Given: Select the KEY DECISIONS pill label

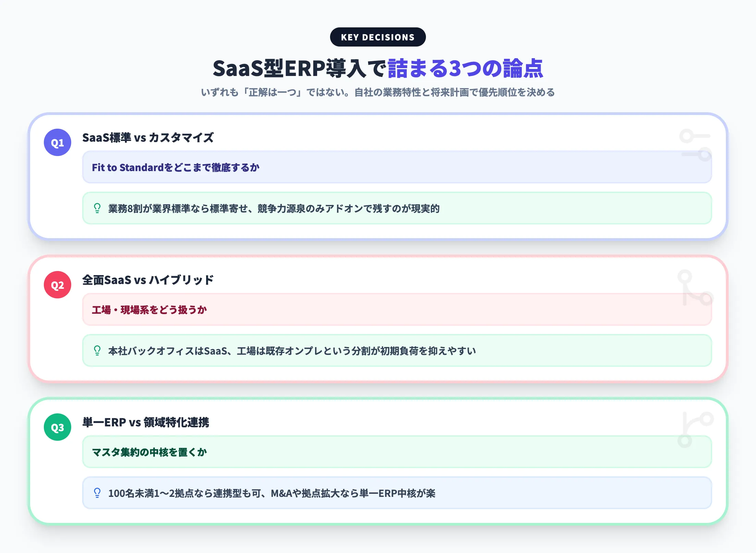Looking at the screenshot, I should pos(378,37).
